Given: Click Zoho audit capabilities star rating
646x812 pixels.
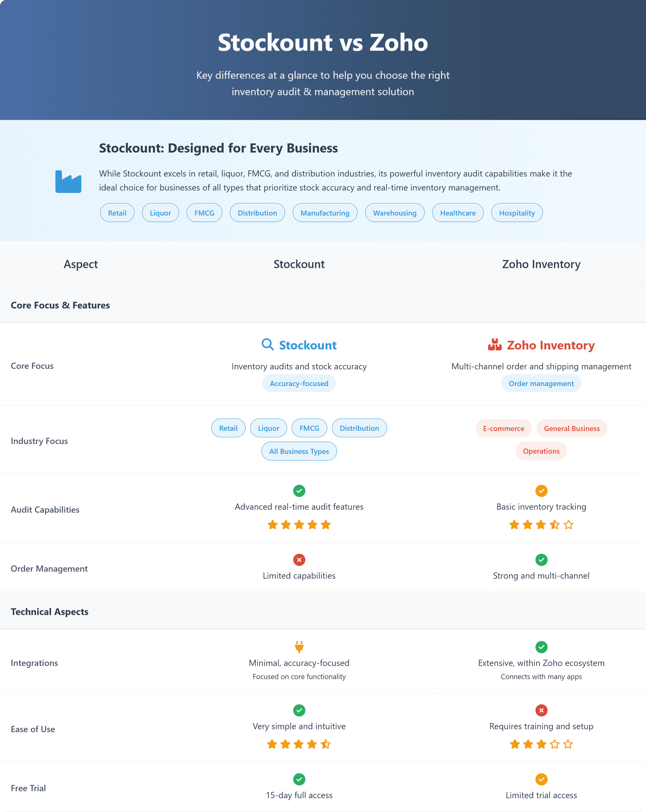Looking at the screenshot, I should coord(541,525).
